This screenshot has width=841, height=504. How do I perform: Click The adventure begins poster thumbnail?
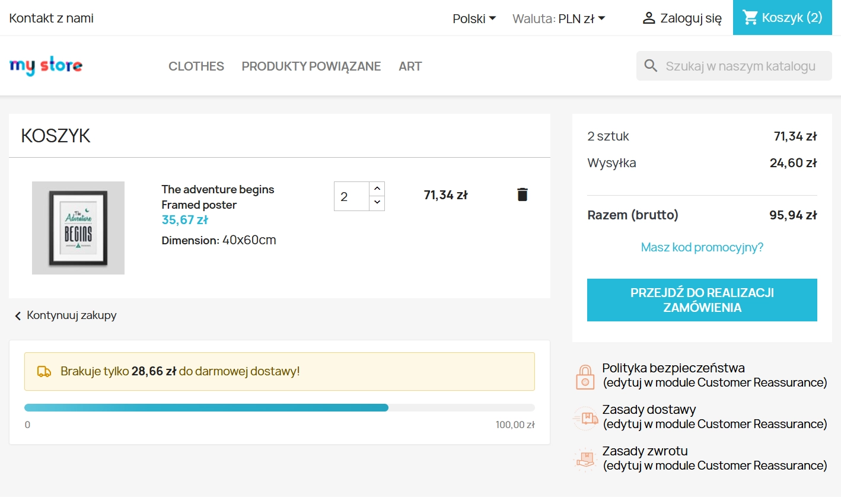click(78, 228)
